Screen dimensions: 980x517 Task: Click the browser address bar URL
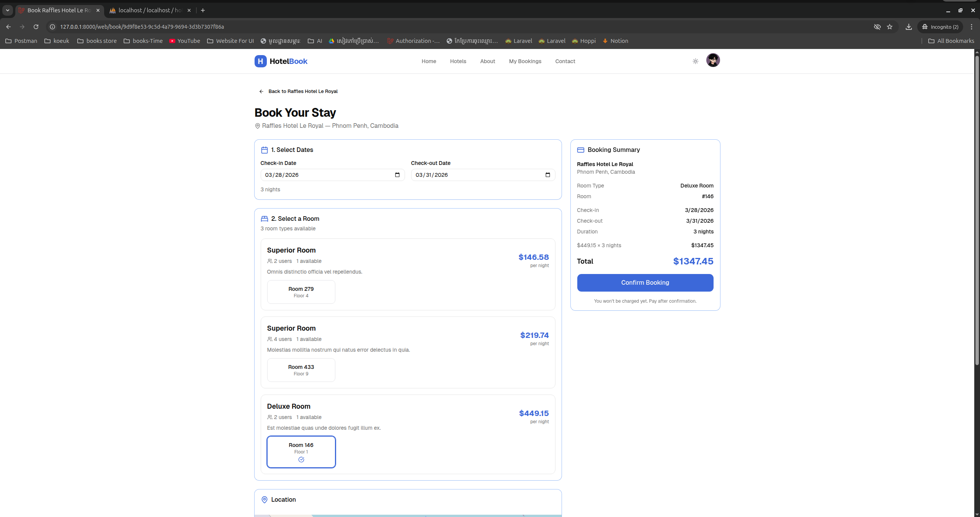142,27
